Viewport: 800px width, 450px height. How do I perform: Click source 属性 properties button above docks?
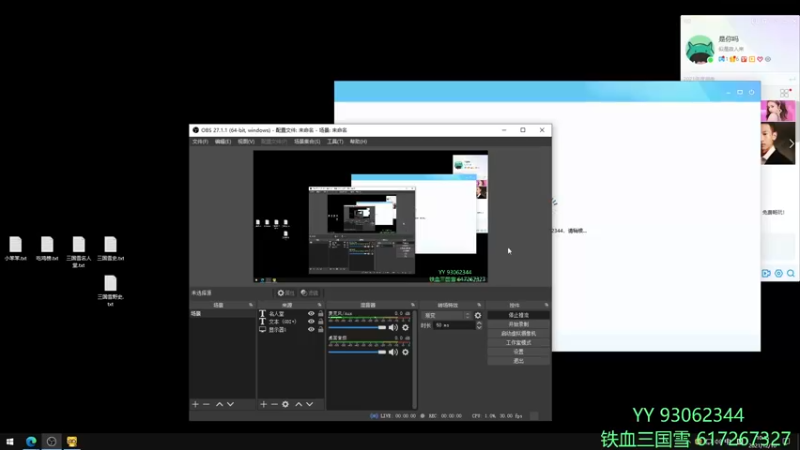(286, 293)
